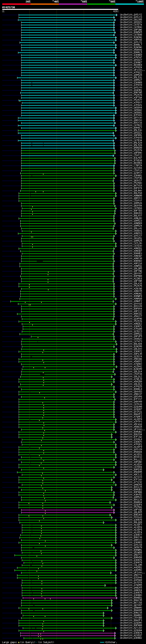The height and width of the screenshot is (644, 146).
Task: Click the red 20% identity legend segment
Action: 16,4
